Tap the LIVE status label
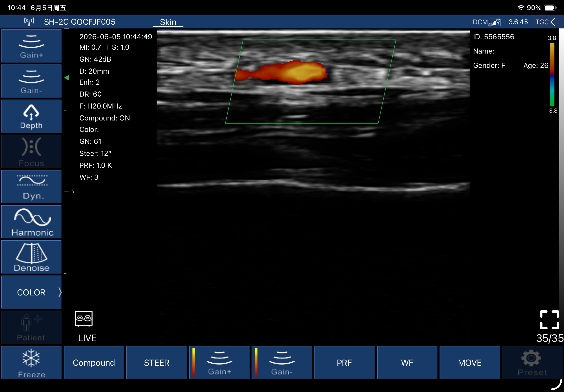The width and height of the screenshot is (564, 392). 87,338
